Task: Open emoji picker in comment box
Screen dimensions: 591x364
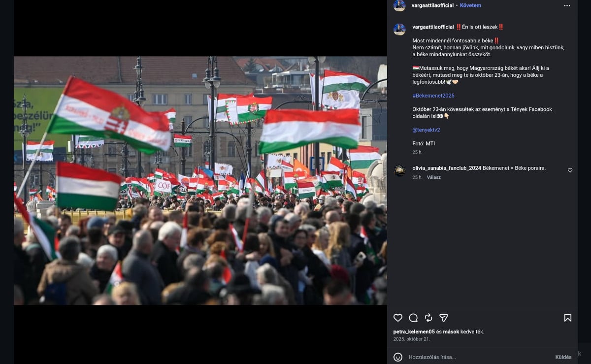Action: pyautogui.click(x=398, y=357)
